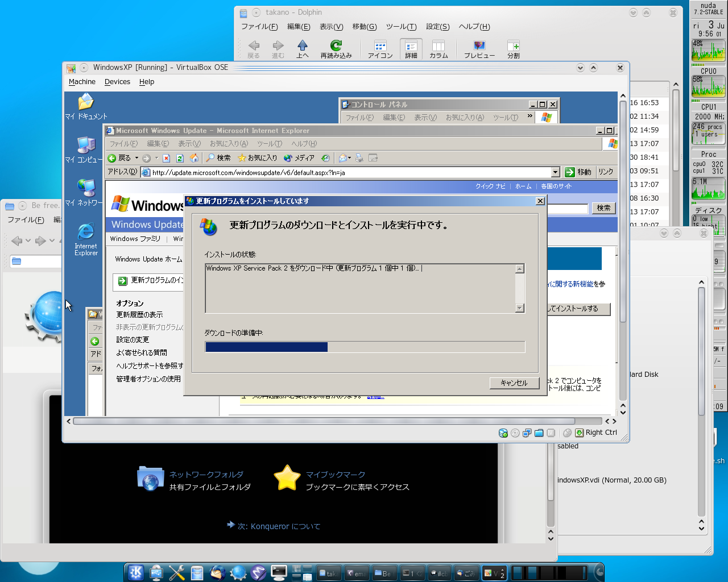
Task: Open Dolphin's 表示(V) menu
Action: coord(331,27)
